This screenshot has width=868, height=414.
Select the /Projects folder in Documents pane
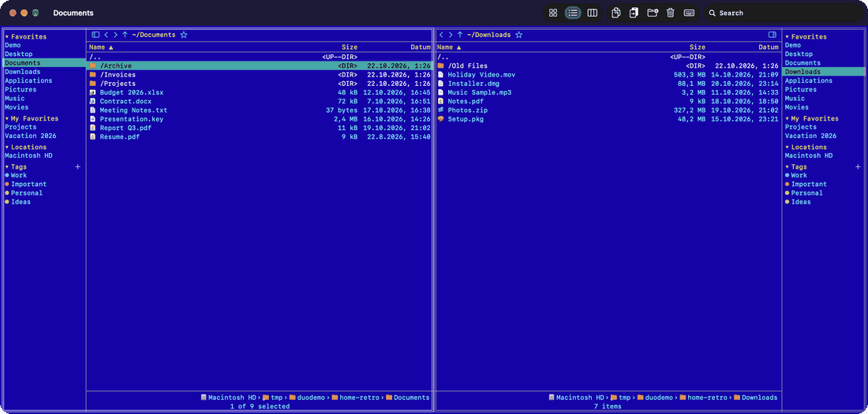point(259,84)
